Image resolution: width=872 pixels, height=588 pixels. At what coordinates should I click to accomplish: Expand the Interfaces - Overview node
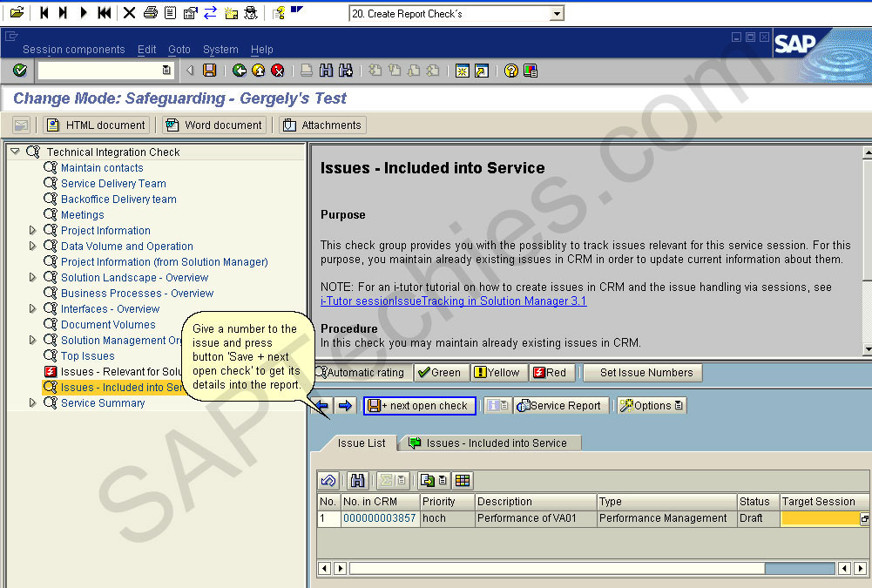tap(32, 308)
